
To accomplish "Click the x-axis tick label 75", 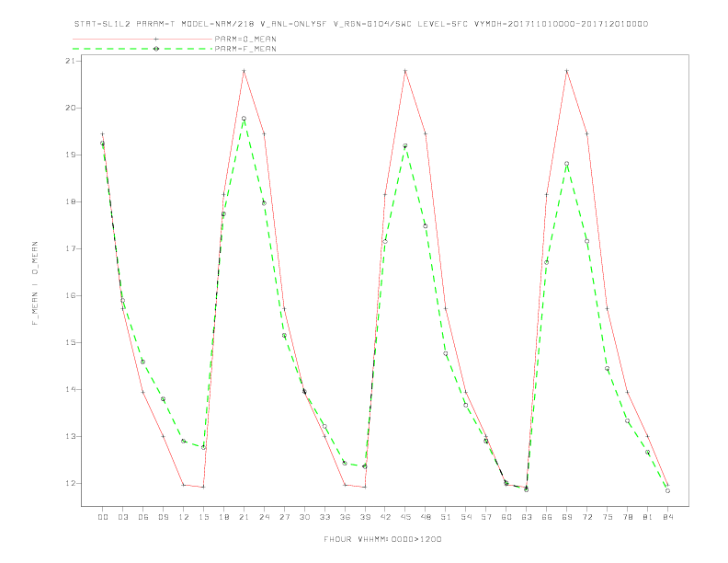I will (608, 517).
